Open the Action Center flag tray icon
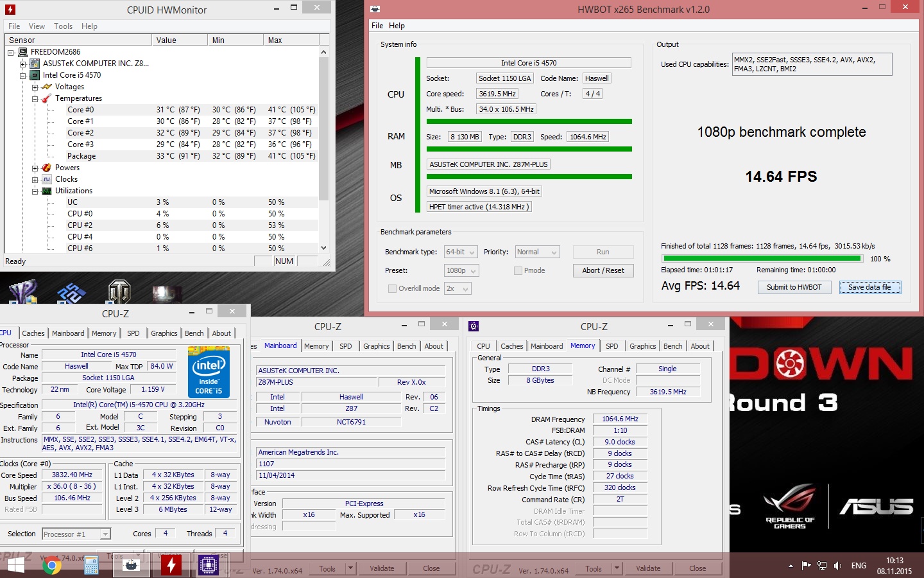Viewport: 924px width, 578px height. [807, 566]
